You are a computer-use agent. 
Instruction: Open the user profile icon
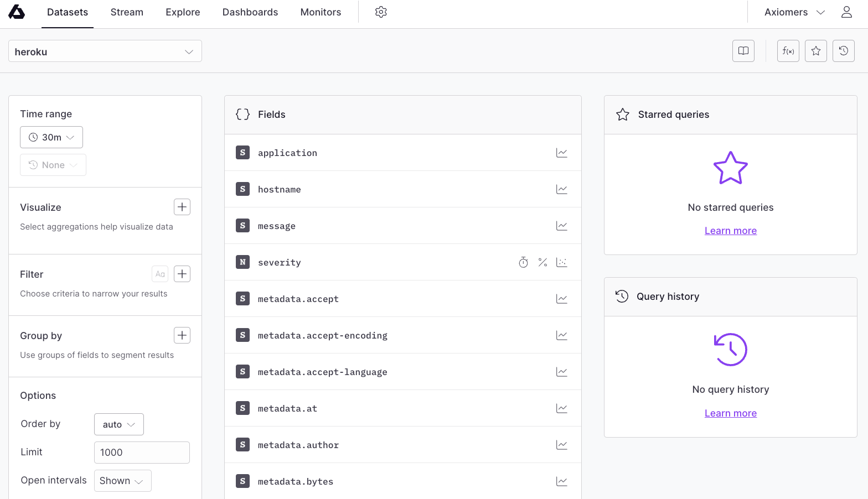846,12
